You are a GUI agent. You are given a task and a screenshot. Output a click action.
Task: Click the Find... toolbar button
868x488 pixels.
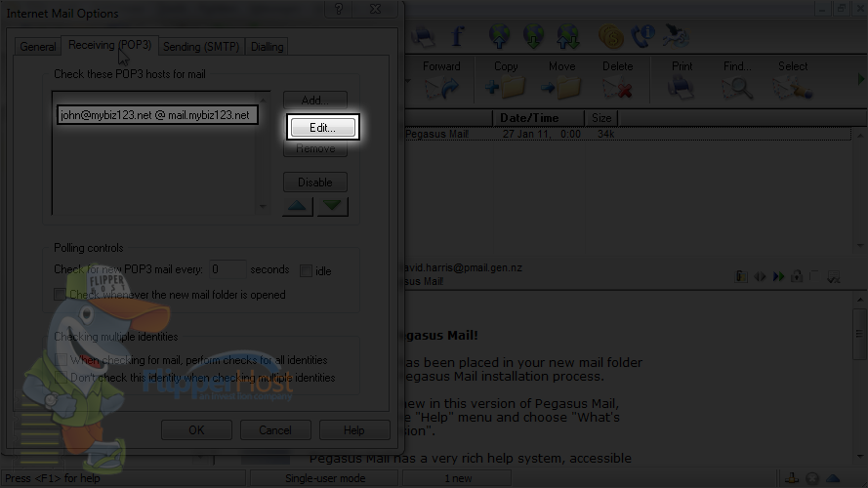pyautogui.click(x=737, y=80)
